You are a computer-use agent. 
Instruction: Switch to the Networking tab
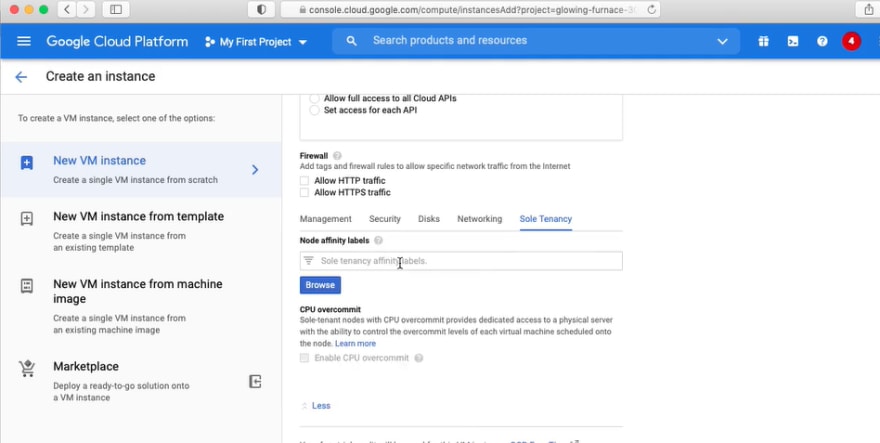479,219
